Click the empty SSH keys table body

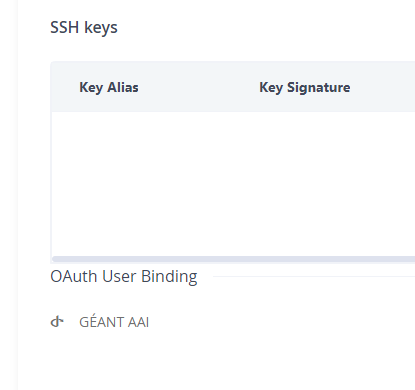[233, 184]
